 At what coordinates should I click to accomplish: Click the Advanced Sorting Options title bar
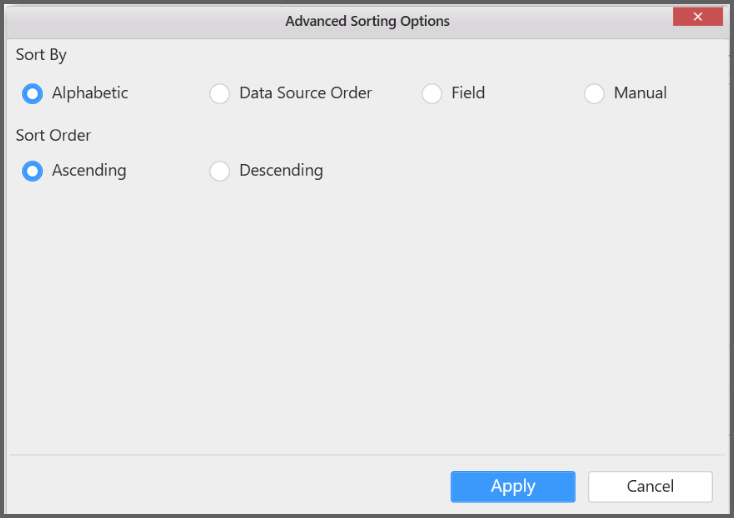click(367, 20)
